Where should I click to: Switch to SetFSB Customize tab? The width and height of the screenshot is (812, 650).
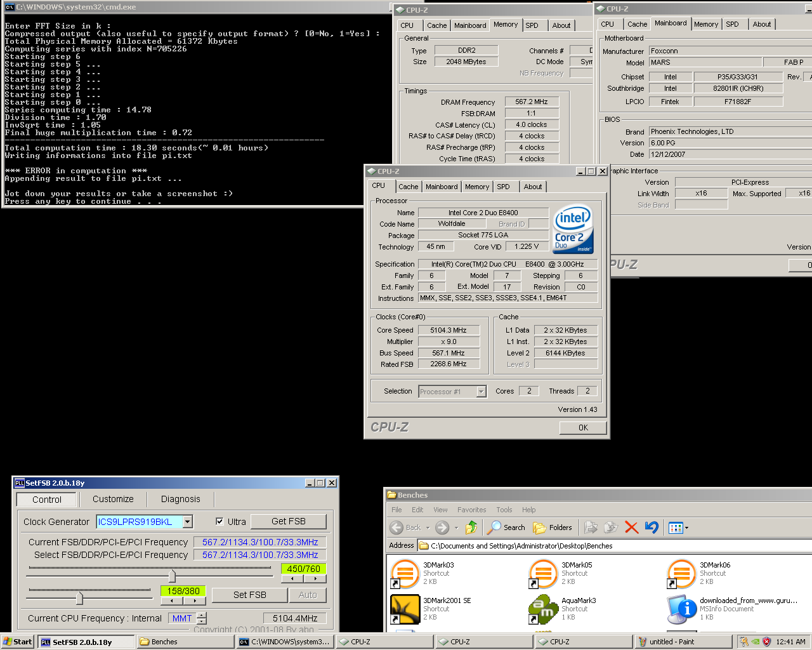point(113,499)
